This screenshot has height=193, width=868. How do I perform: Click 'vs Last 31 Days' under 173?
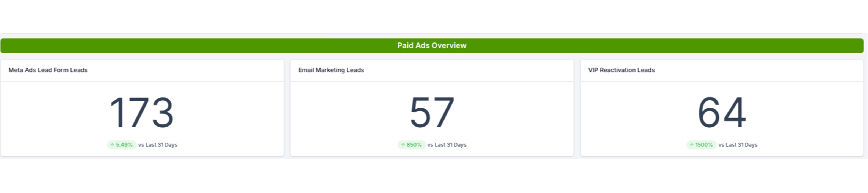(158, 145)
